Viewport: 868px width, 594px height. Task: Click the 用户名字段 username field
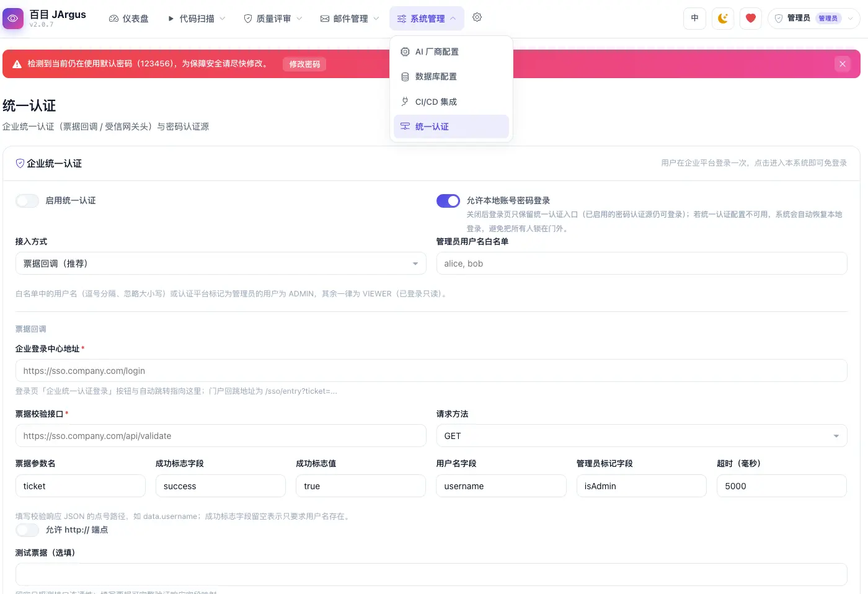tap(502, 486)
